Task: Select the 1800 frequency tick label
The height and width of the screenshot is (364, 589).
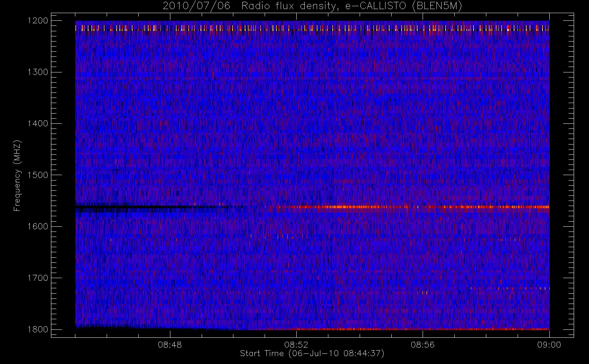Action: 38,329
